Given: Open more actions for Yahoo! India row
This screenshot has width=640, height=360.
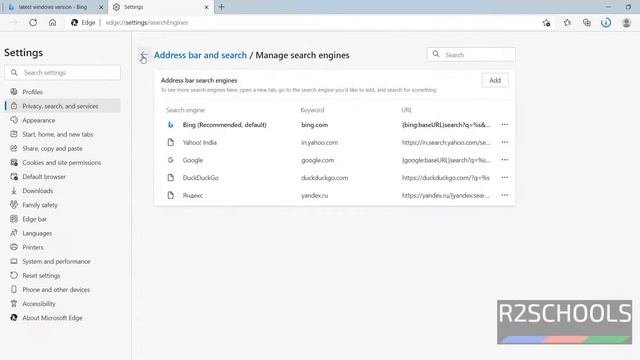Looking at the screenshot, I should [505, 142].
